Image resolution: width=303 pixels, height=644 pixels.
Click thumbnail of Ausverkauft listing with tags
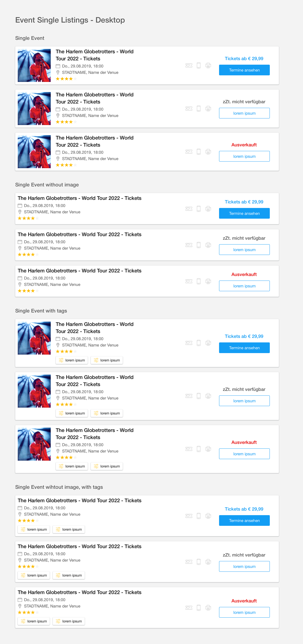coord(34,444)
